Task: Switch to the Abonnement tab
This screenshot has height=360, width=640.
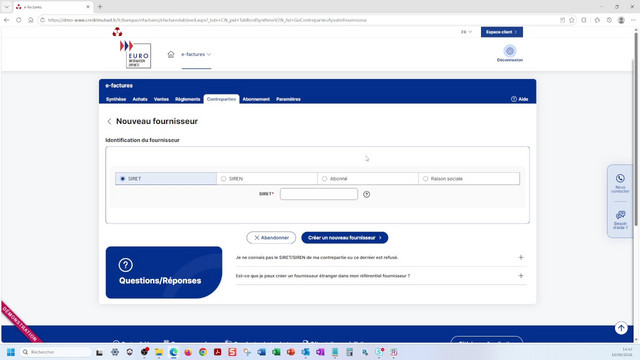Action: click(x=256, y=99)
